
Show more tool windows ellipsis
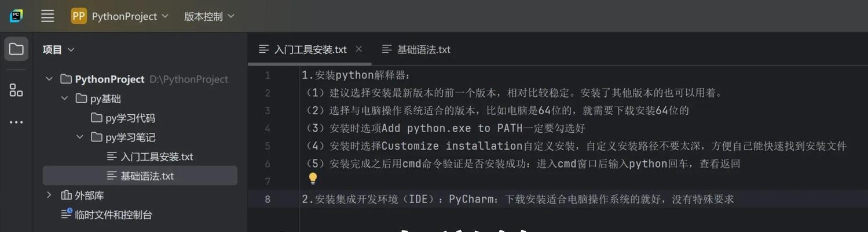tap(16, 122)
